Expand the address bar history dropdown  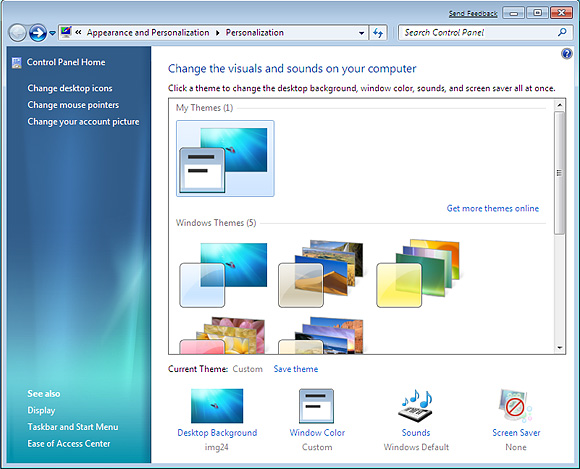click(x=361, y=33)
